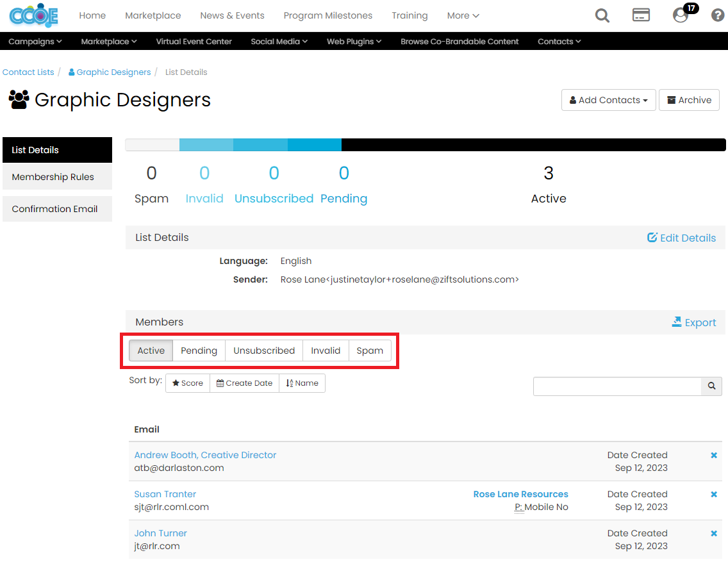Click the card icon in the header
Viewport: 728px width, 569px height.
[x=641, y=15]
